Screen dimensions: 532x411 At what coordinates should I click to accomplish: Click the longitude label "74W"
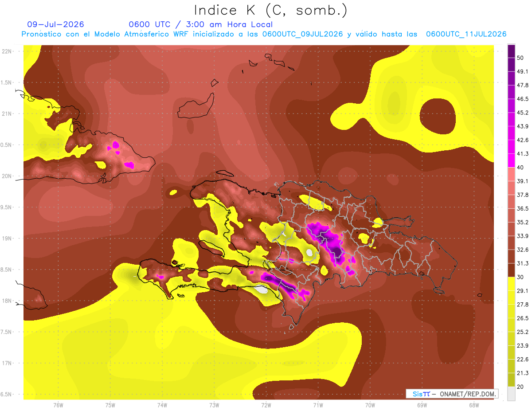pyautogui.click(x=162, y=405)
